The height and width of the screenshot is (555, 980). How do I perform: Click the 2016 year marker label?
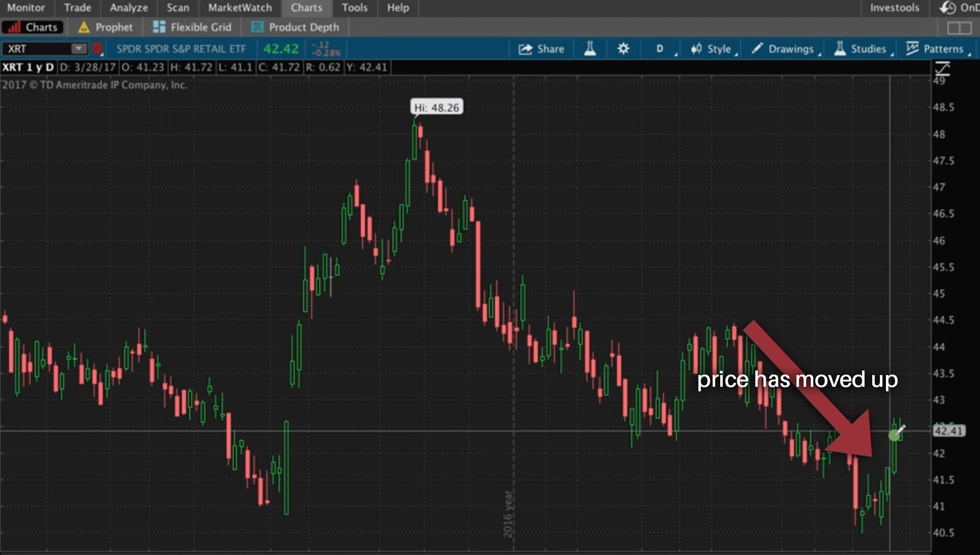(508, 513)
